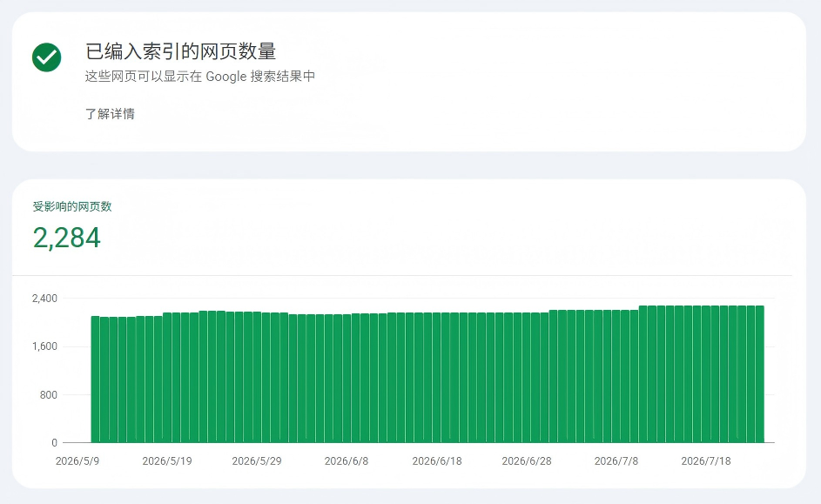This screenshot has width=821, height=504.
Task: Click the 1,600 y-axis label
Action: [44, 346]
